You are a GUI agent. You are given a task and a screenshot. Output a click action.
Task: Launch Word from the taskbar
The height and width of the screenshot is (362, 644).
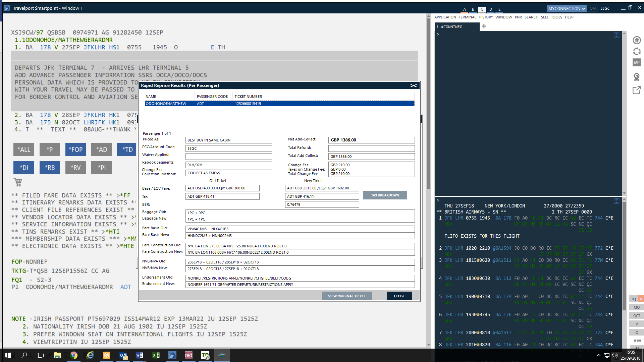click(x=140, y=355)
